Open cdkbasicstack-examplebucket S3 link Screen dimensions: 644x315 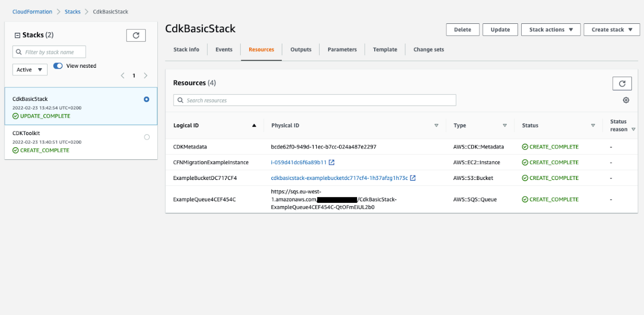click(x=339, y=178)
